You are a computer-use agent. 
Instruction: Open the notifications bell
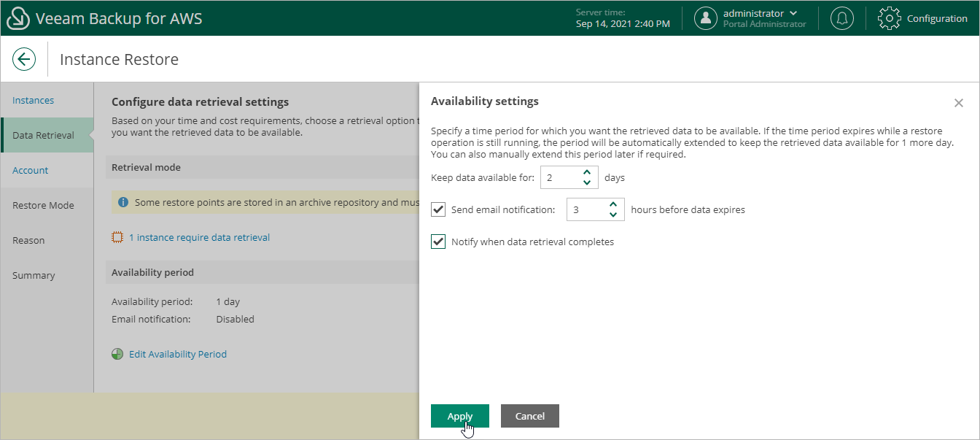coord(842,18)
